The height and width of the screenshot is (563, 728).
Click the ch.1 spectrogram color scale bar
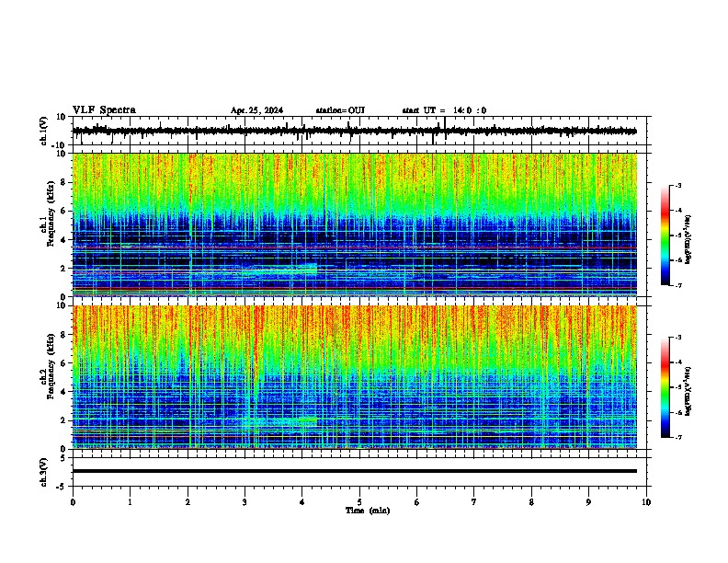pos(665,236)
